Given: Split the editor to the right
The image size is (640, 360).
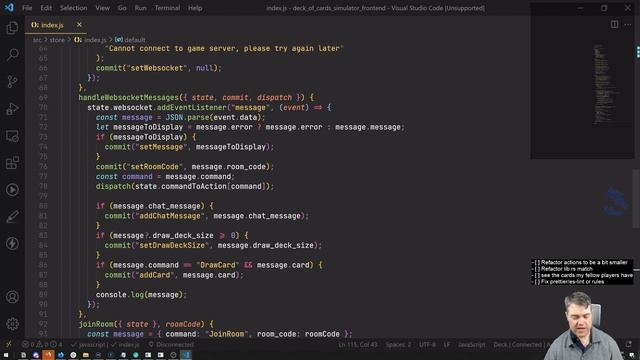Looking at the screenshot, I should 614,24.
